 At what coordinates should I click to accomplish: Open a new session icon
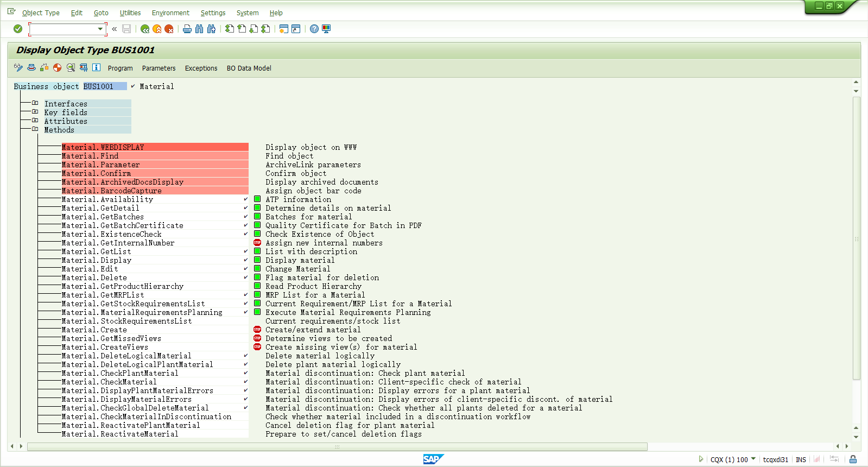click(284, 29)
